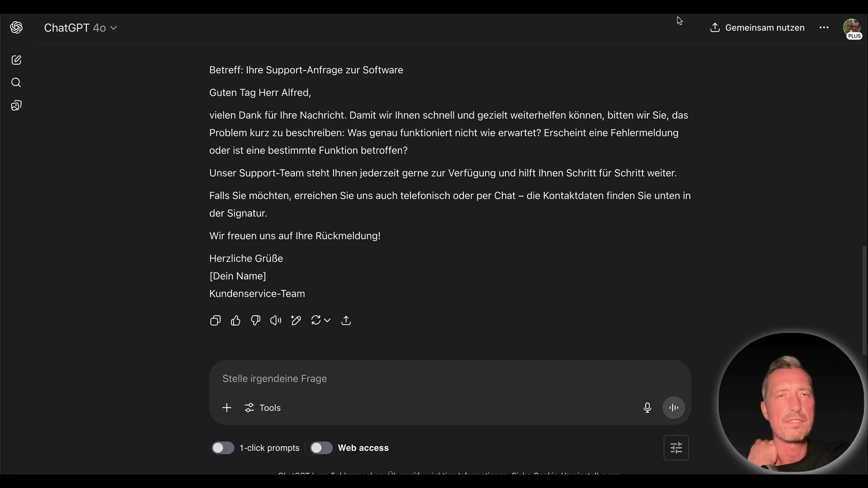This screenshot has width=868, height=488.
Task: Read the response aloud via speaker icon
Action: 275,320
